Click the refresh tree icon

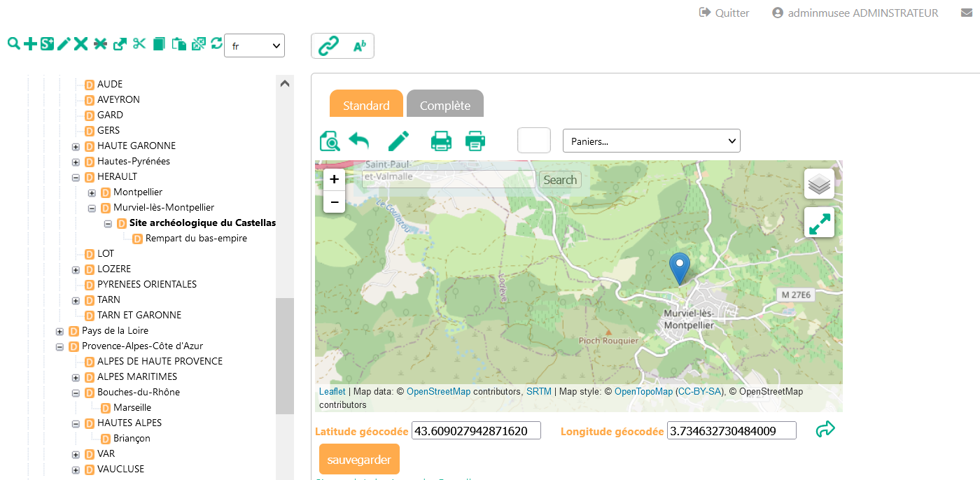click(216, 43)
